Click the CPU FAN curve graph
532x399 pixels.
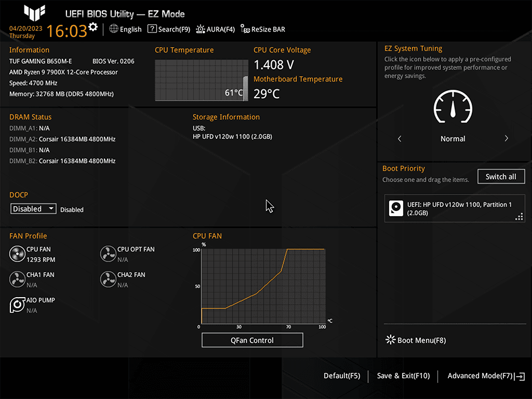click(263, 286)
